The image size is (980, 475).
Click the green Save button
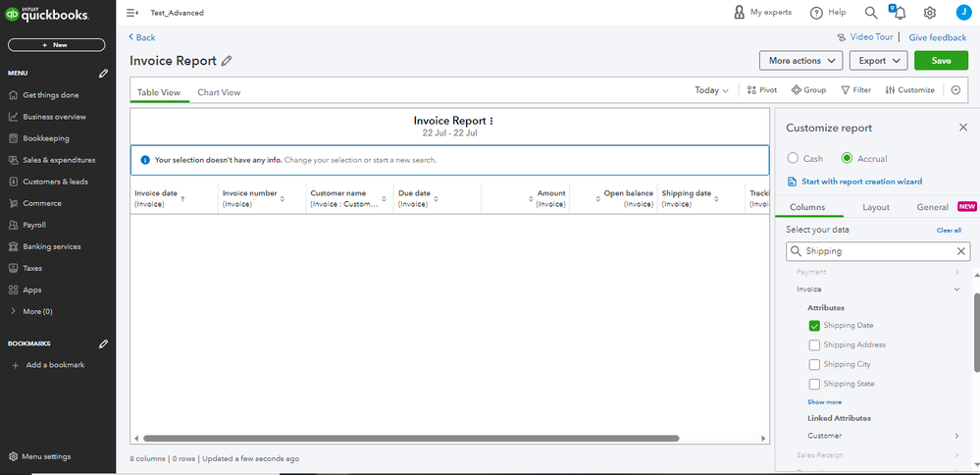click(x=941, y=61)
